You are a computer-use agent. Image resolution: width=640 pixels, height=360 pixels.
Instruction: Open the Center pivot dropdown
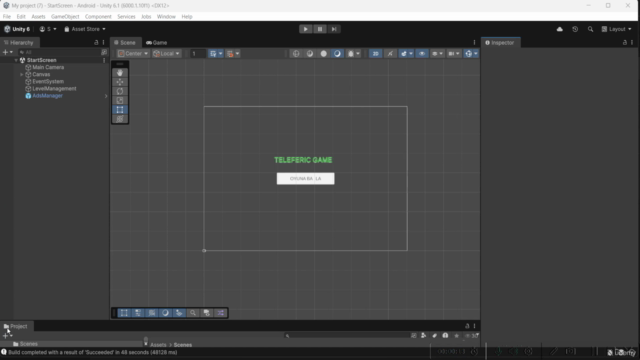133,53
